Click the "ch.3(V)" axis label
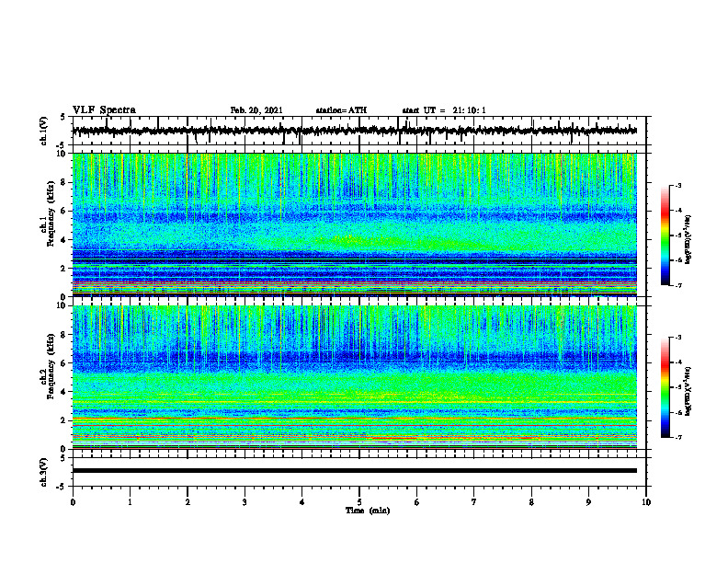The width and height of the screenshot is (728, 563). 44,472
